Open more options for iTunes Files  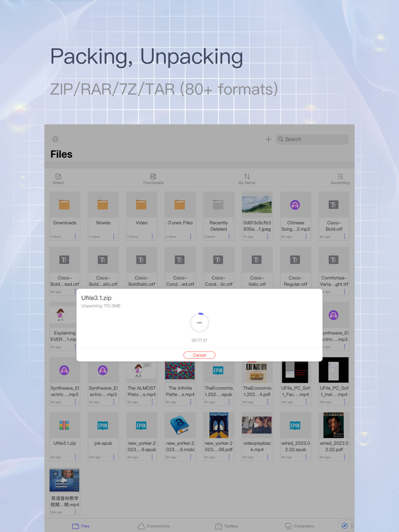190,236
